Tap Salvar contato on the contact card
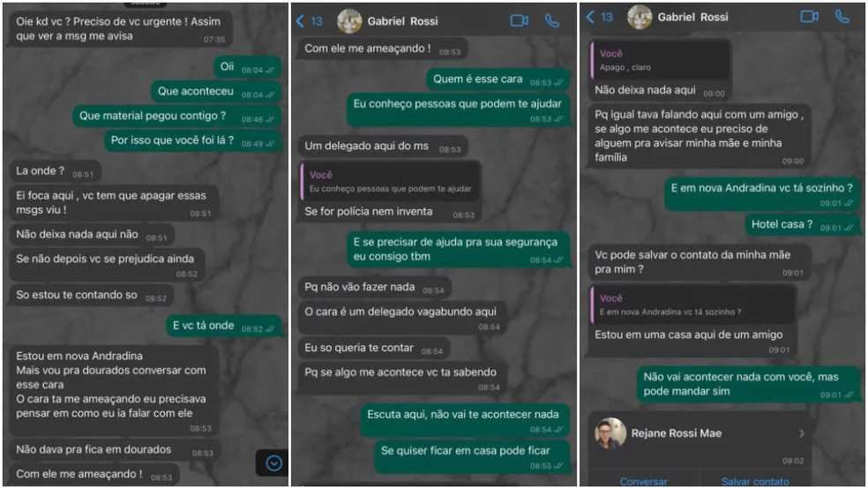Image resolution: width=868 pixels, height=489 pixels. (x=755, y=481)
